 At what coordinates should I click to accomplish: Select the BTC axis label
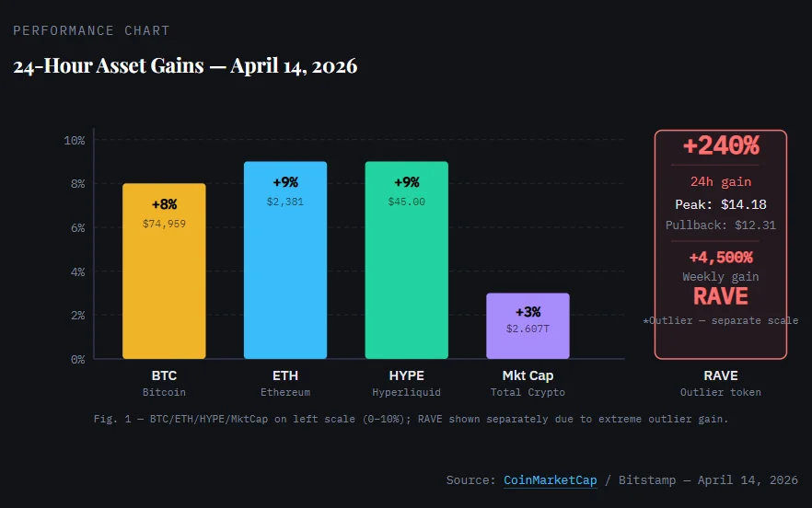[x=164, y=375]
